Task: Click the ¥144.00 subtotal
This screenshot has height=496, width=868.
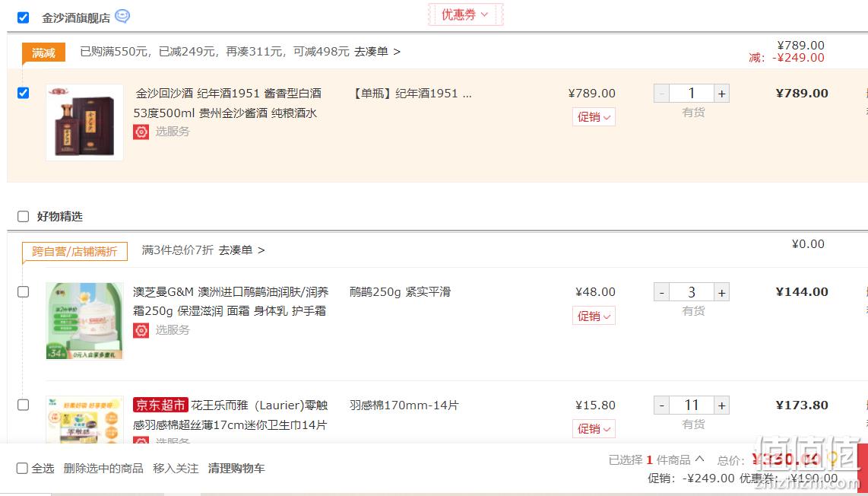Action: (802, 292)
